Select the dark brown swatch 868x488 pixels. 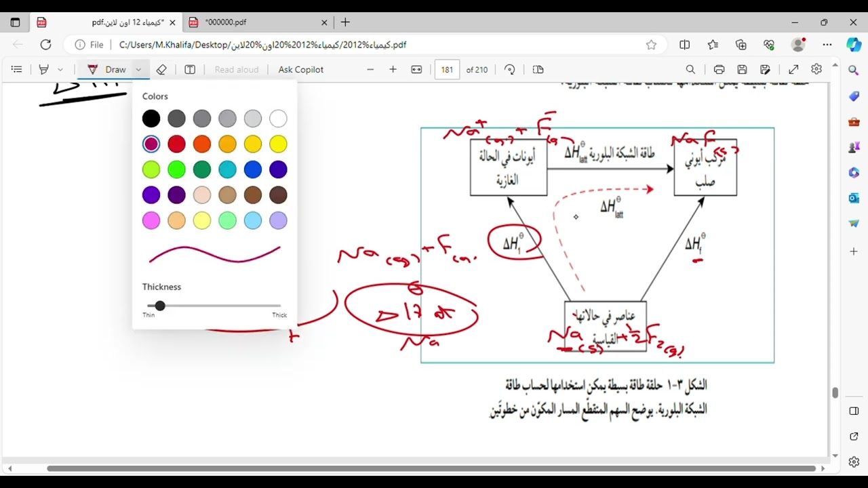point(278,195)
